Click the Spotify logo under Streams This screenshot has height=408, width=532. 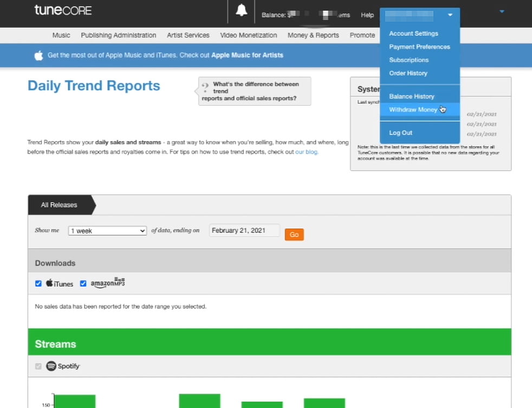click(63, 366)
